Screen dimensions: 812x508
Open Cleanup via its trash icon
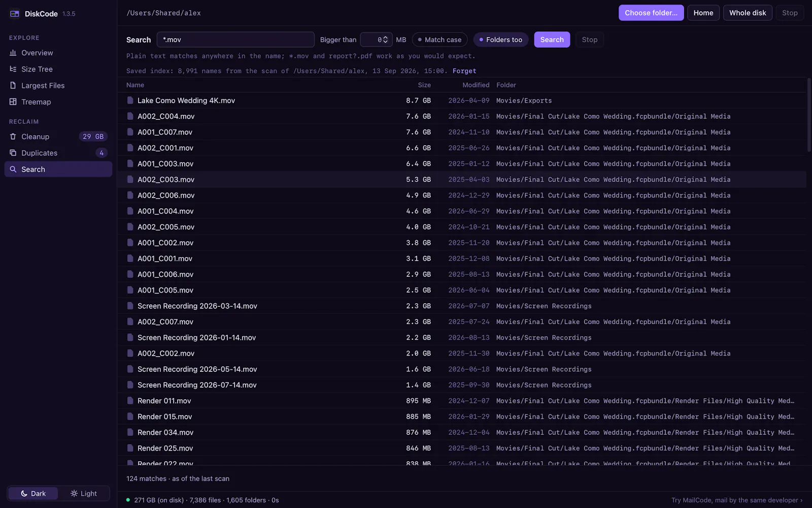tap(13, 137)
